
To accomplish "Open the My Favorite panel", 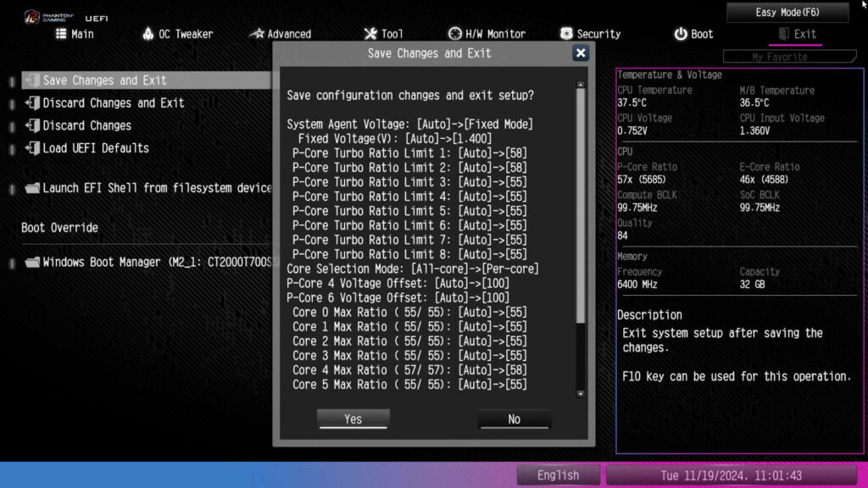I will pos(780,57).
